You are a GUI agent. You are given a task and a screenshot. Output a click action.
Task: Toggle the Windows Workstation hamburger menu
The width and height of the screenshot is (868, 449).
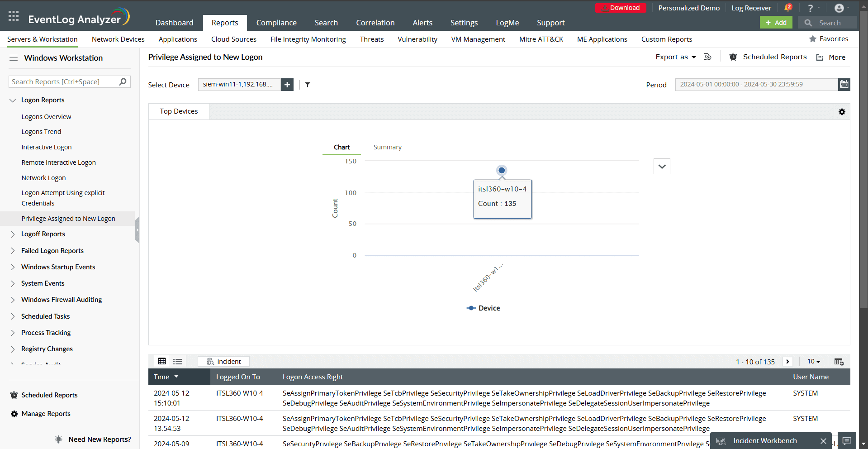point(14,58)
